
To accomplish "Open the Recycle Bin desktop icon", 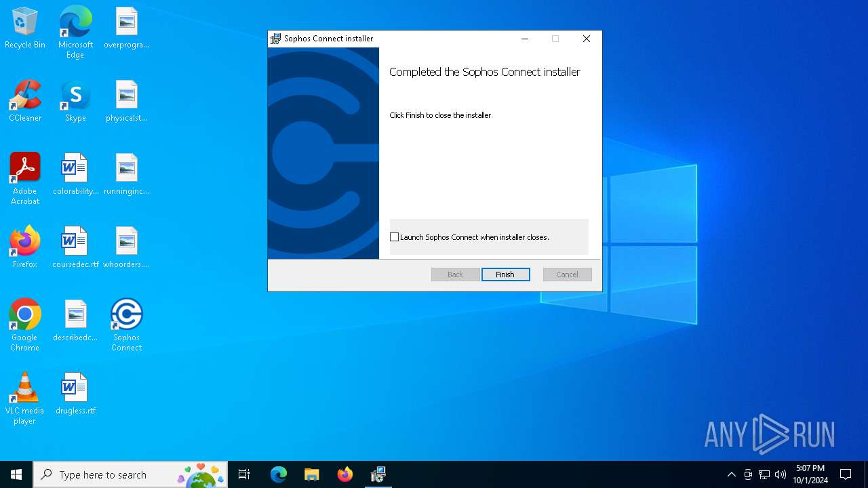I will point(25,28).
